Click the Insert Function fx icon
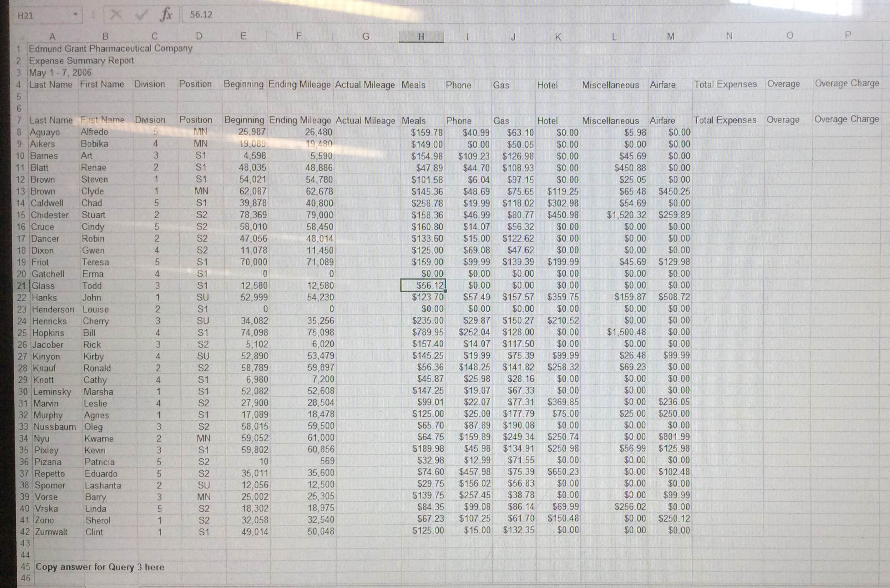 click(x=166, y=15)
